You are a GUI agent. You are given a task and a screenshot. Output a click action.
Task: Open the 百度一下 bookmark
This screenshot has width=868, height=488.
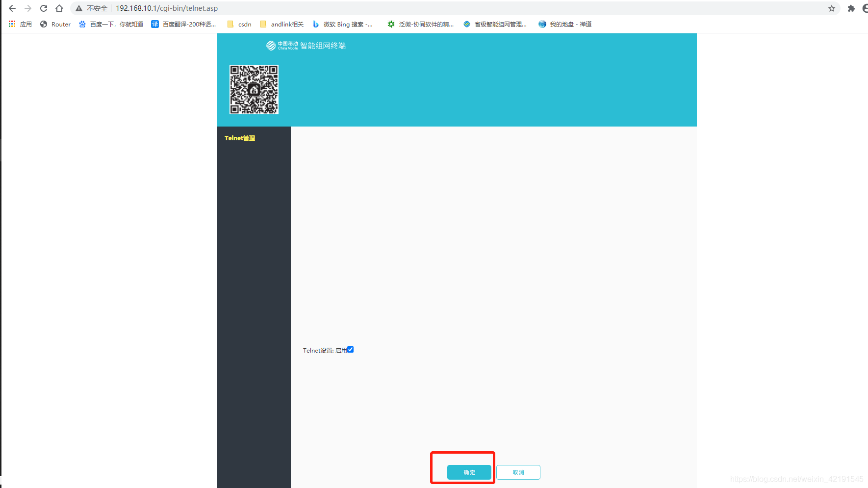[111, 24]
